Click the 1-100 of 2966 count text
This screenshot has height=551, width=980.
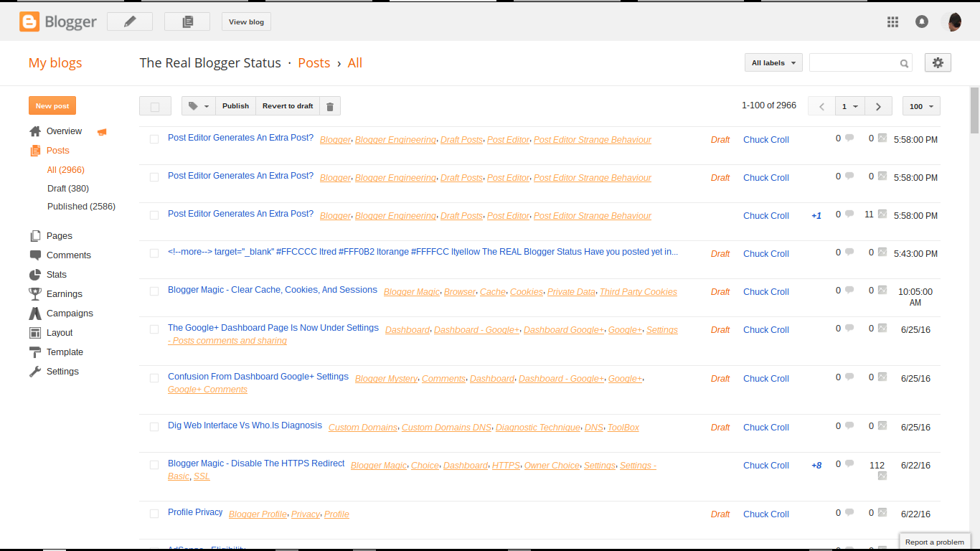tap(769, 105)
